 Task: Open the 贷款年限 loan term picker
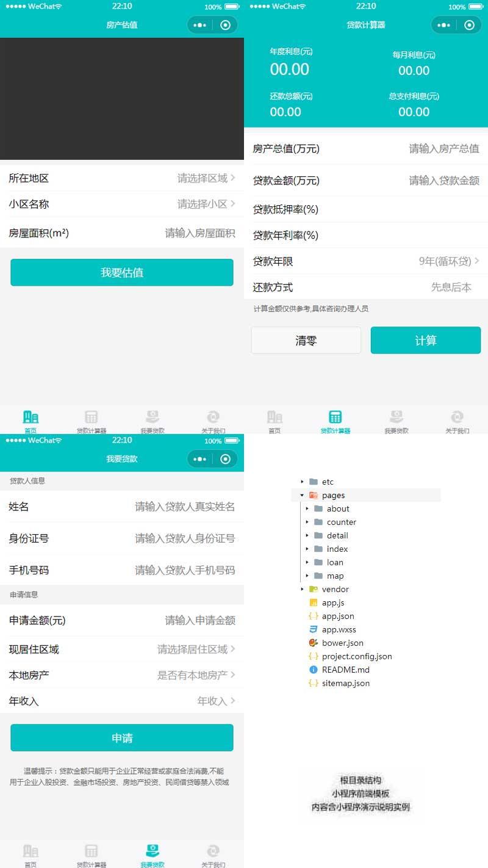tap(366, 261)
